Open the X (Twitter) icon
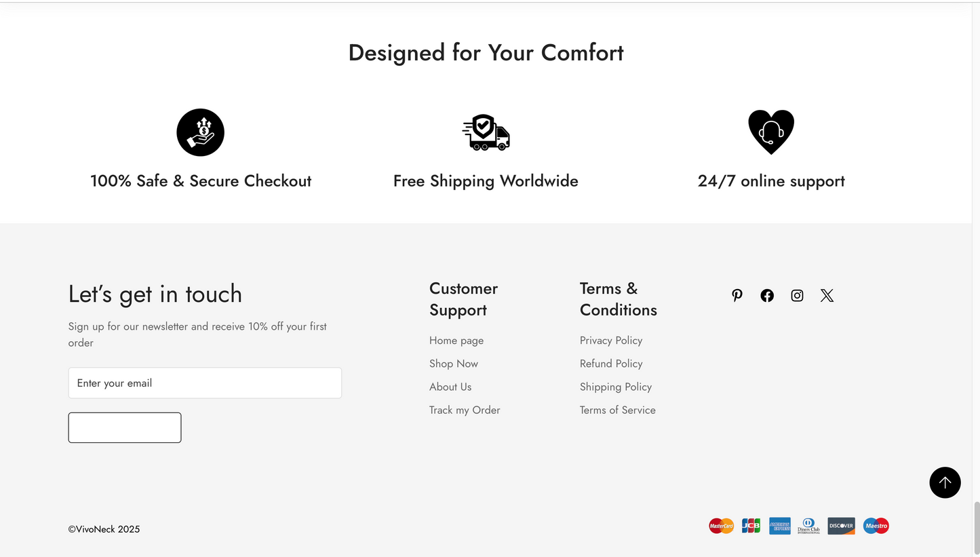Screen dimensions: 980x557 tap(827, 295)
